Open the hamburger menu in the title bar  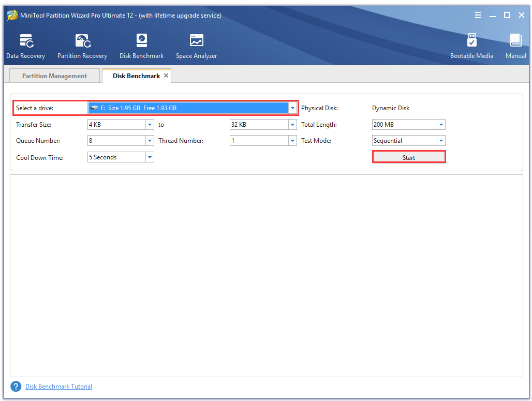coord(478,15)
